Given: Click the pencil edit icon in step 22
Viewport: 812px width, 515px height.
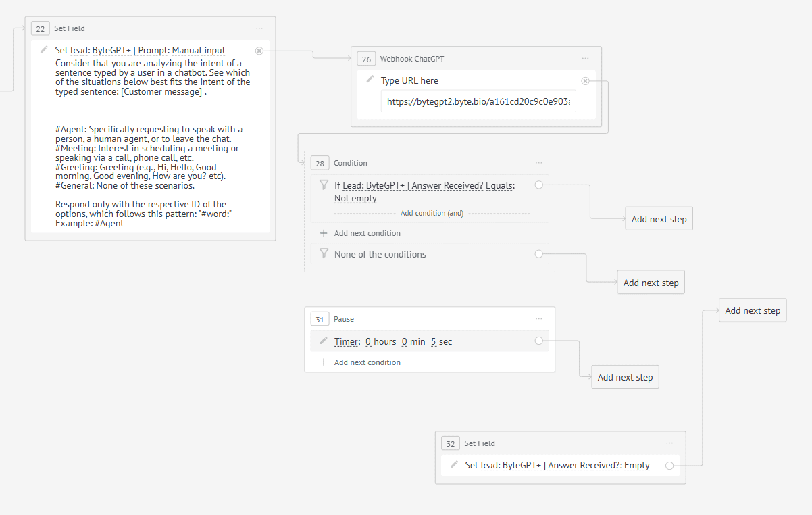Looking at the screenshot, I should [44, 49].
